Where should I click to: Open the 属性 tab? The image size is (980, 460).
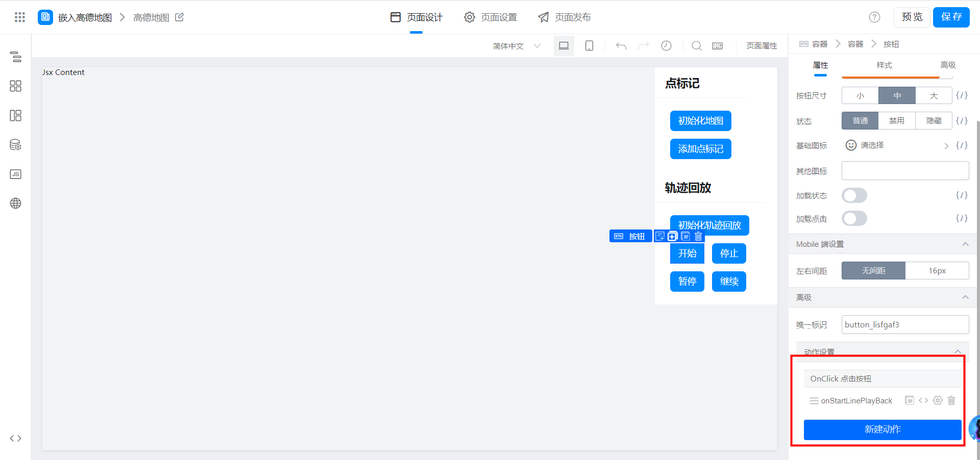click(820, 65)
